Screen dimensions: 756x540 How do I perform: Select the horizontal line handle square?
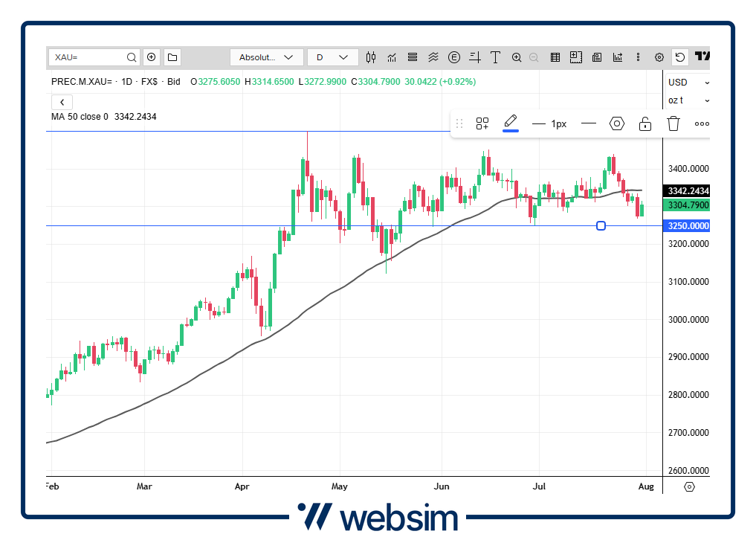pyautogui.click(x=601, y=225)
